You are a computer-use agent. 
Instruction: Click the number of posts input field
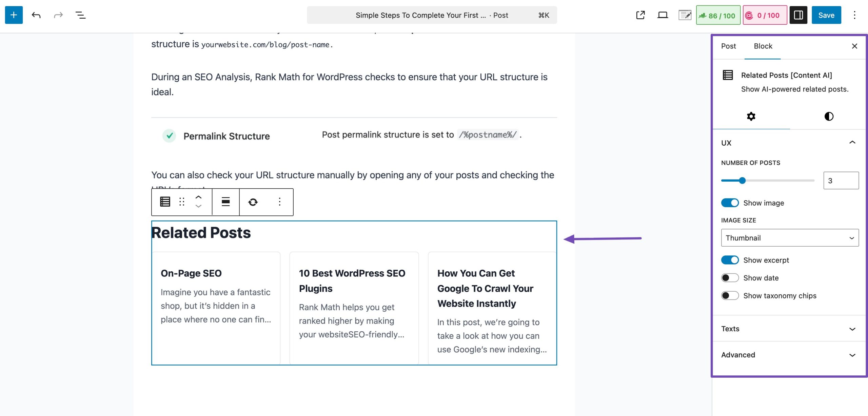(841, 181)
